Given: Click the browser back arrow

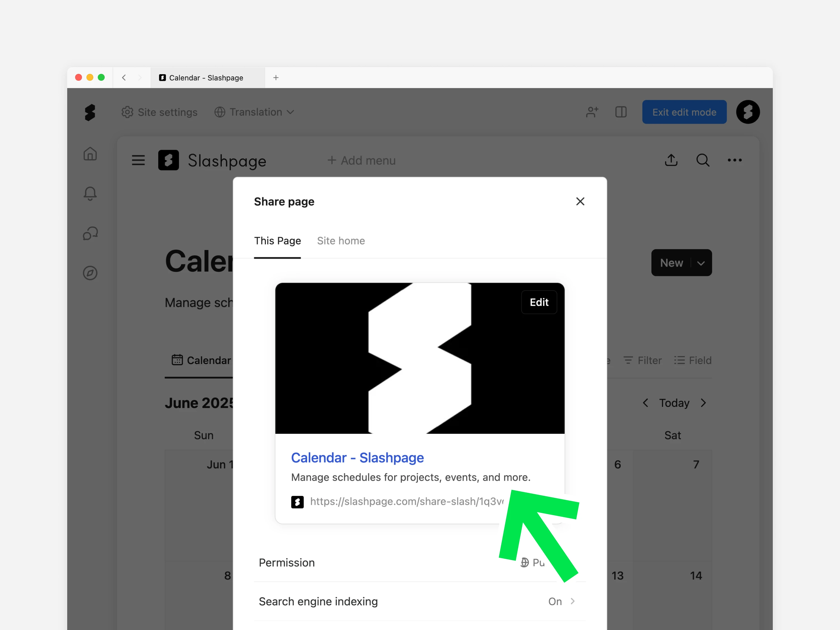Looking at the screenshot, I should point(124,78).
